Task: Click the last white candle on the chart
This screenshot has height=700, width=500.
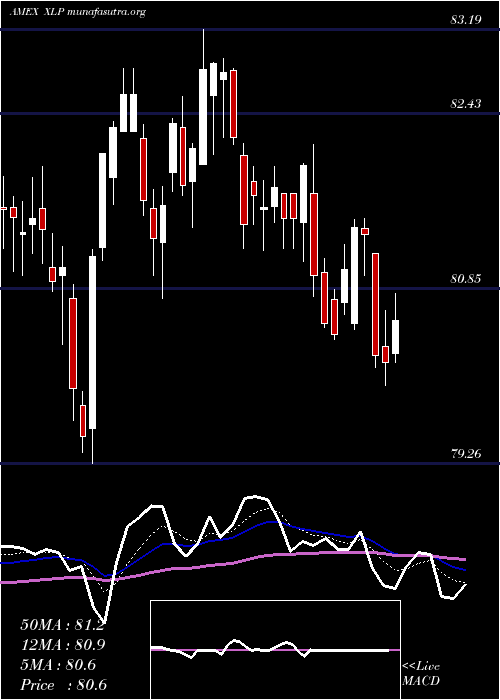Action: point(396,329)
